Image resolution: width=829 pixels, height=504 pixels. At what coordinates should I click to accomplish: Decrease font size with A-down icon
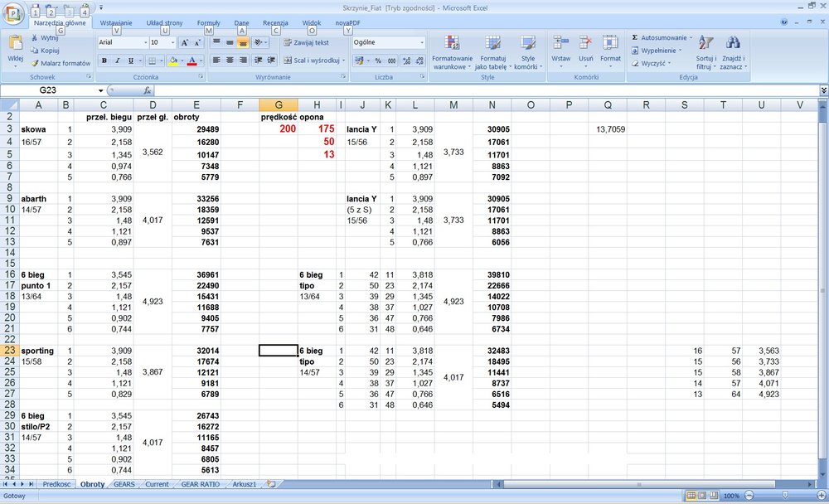[198, 43]
